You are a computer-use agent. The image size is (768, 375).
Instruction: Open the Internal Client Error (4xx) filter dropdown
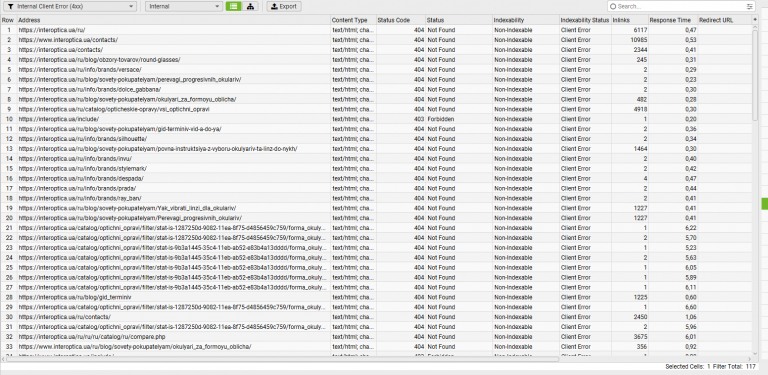point(70,6)
